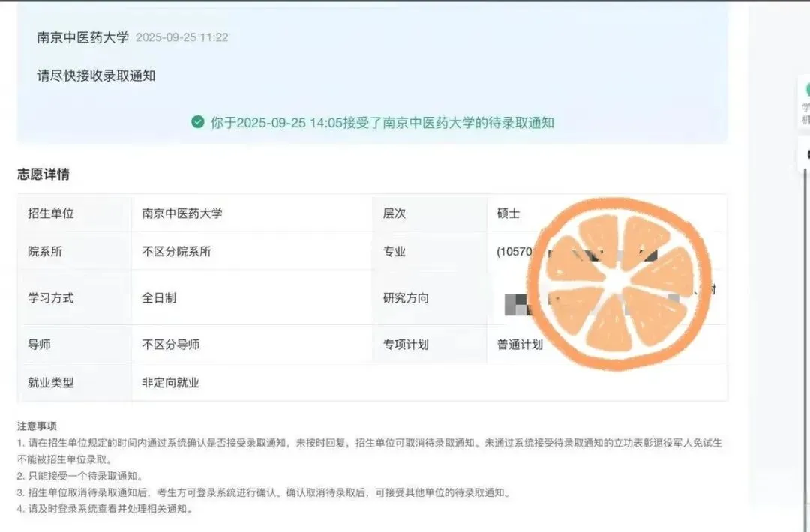Click the 不区分导师 value cell
Screen dimensions: 810x532
(252, 344)
